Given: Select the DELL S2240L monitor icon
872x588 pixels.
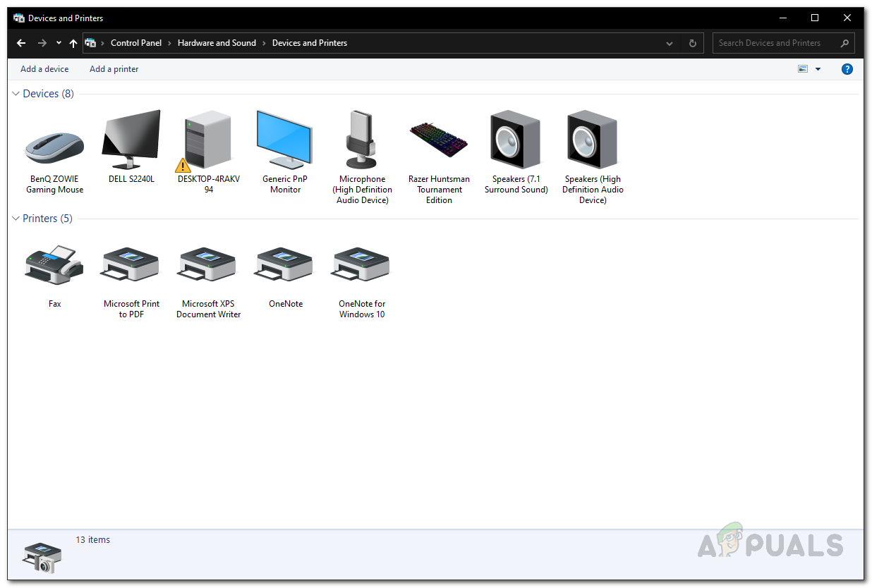Looking at the screenshot, I should (131, 140).
